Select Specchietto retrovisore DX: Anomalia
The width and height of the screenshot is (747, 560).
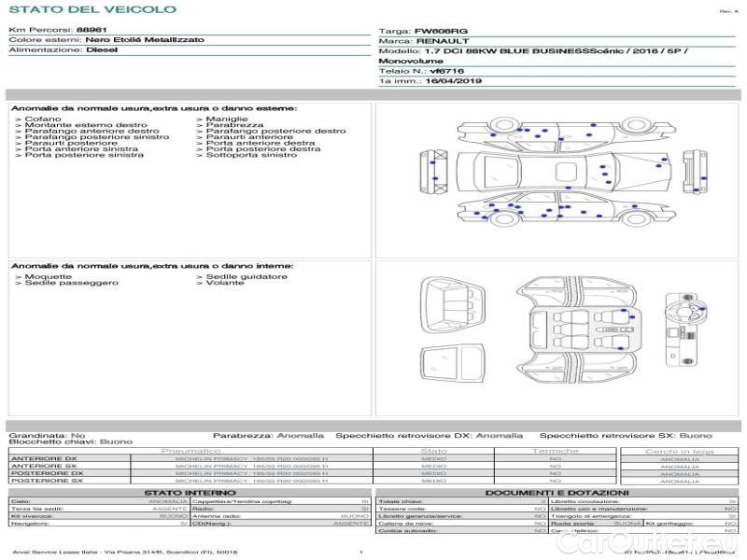tap(429, 436)
